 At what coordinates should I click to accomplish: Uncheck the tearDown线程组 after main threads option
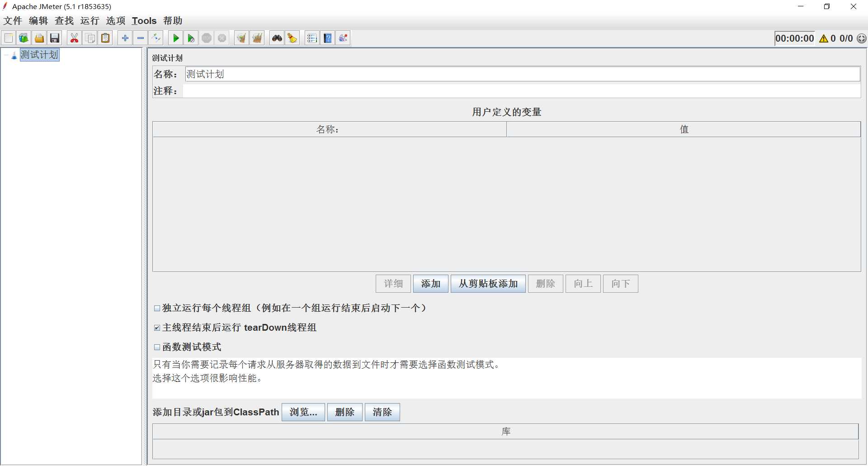coord(157,328)
